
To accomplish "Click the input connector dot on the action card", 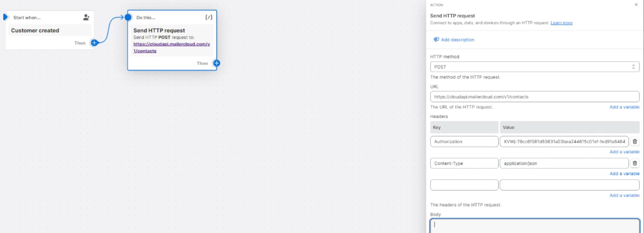I will pyautogui.click(x=128, y=17).
